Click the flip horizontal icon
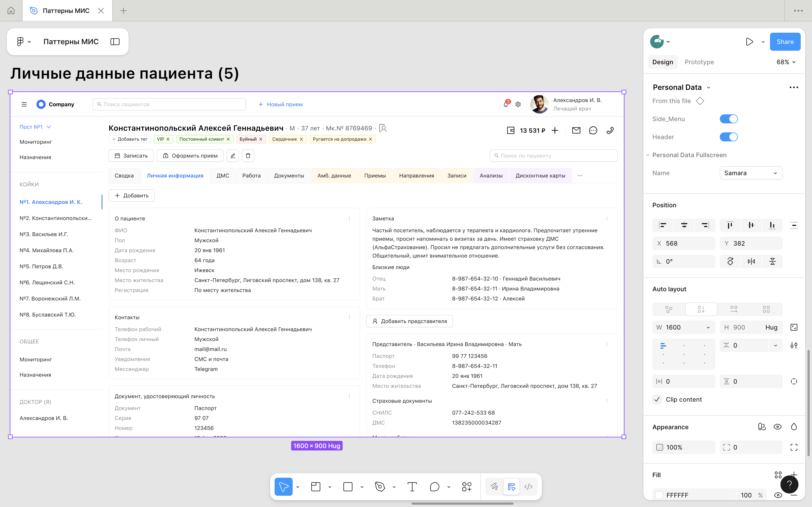The image size is (812, 507). 751,262
